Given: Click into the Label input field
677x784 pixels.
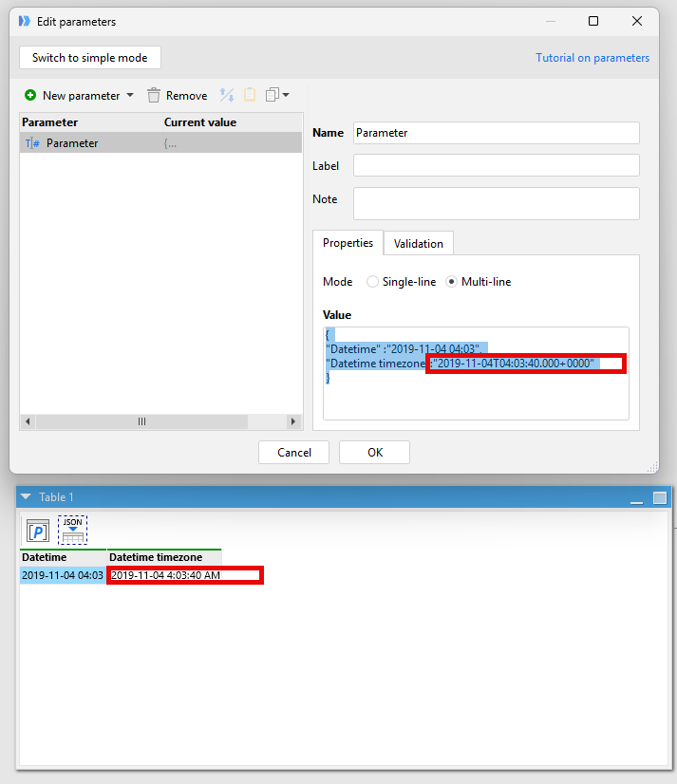Looking at the screenshot, I should click(x=496, y=165).
